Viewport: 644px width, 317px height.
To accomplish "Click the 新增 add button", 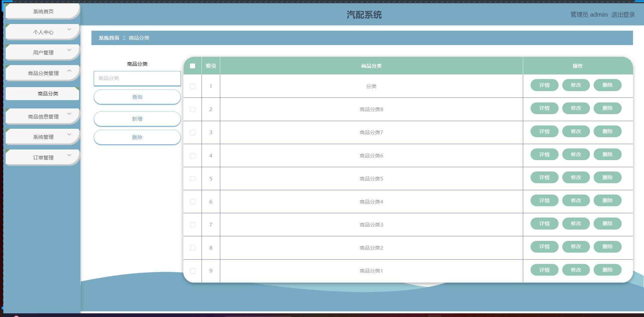I will pyautogui.click(x=137, y=119).
